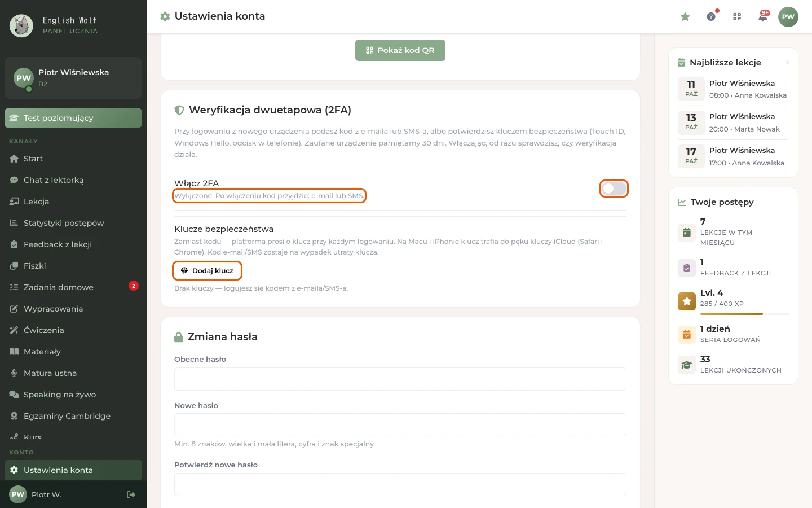The height and width of the screenshot is (508, 812).
Task: Open Start in the sidebar
Action: coord(73,159)
